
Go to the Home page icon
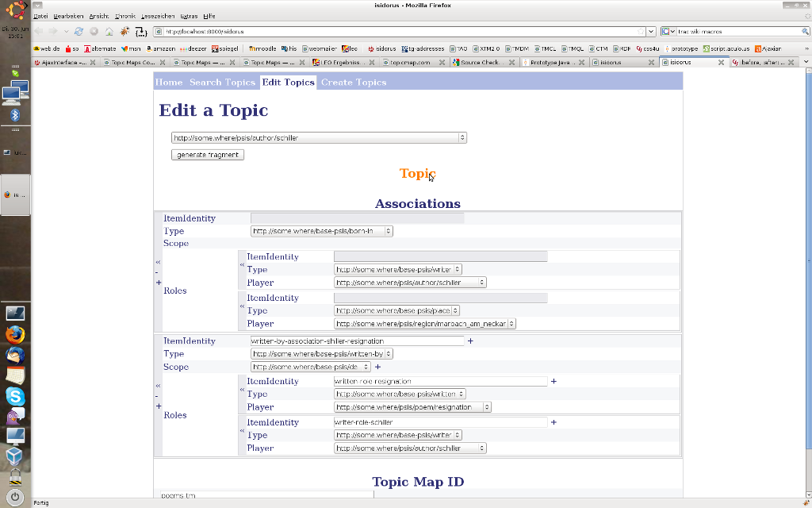(109, 32)
